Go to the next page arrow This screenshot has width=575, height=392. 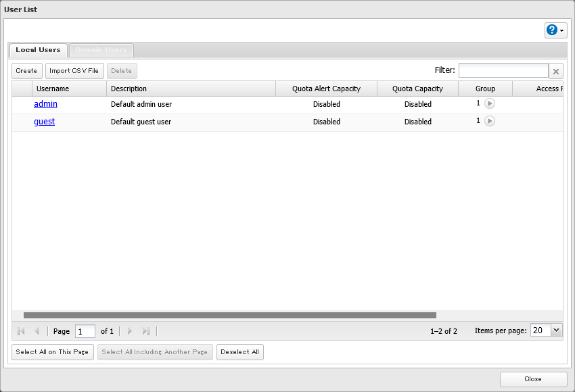pyautogui.click(x=130, y=331)
